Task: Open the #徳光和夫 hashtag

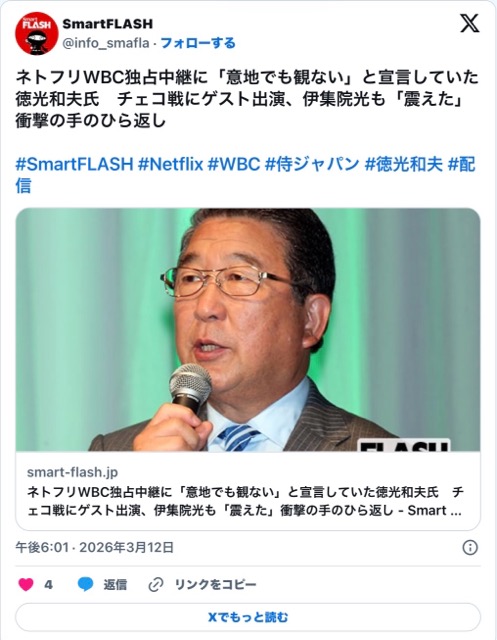Action: pos(404,164)
